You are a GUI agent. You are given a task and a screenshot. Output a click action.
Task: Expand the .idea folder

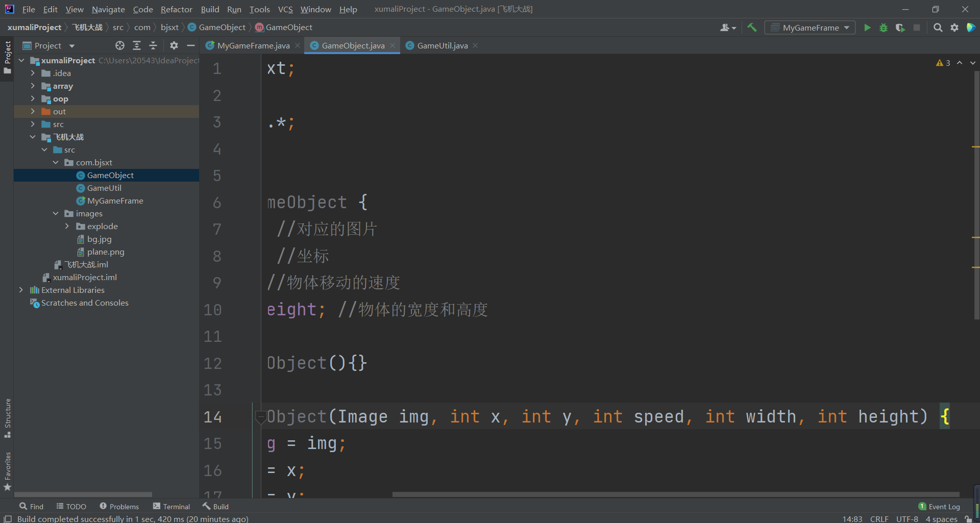coord(33,73)
